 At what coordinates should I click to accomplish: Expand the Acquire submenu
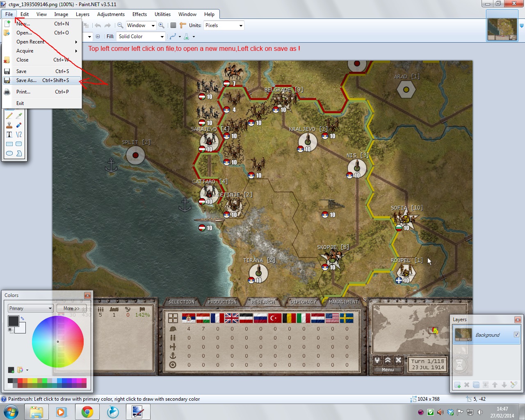tap(41, 51)
